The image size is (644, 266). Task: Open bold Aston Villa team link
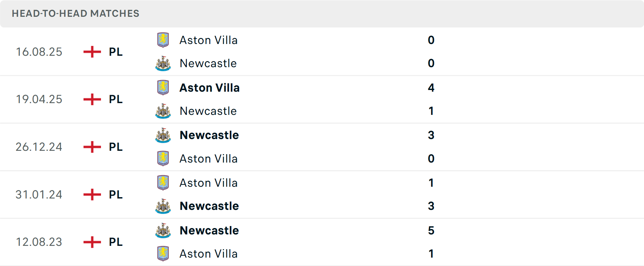click(210, 88)
